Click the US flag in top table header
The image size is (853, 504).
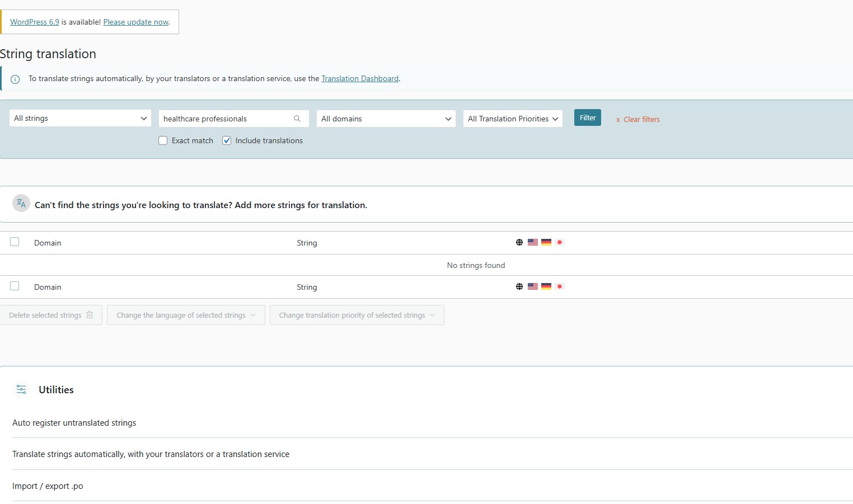click(x=533, y=242)
